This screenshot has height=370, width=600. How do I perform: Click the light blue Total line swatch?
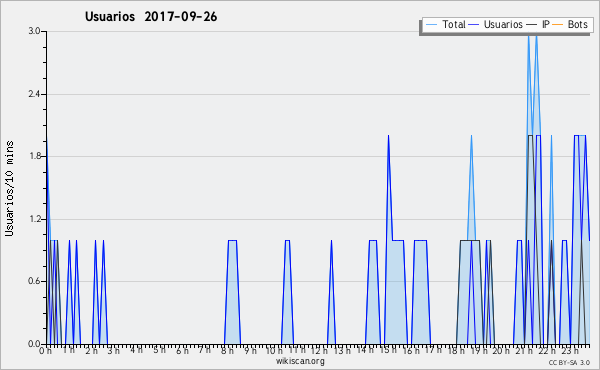[431, 25]
